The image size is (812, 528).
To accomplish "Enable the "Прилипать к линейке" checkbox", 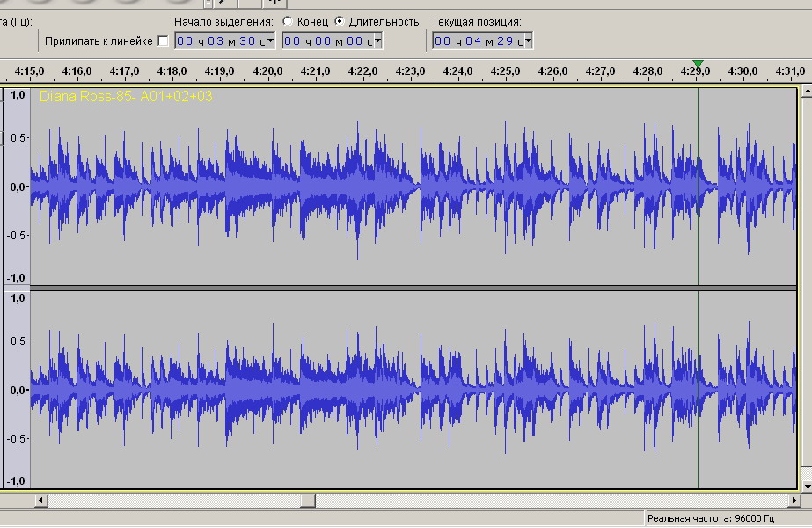I will click(x=162, y=41).
